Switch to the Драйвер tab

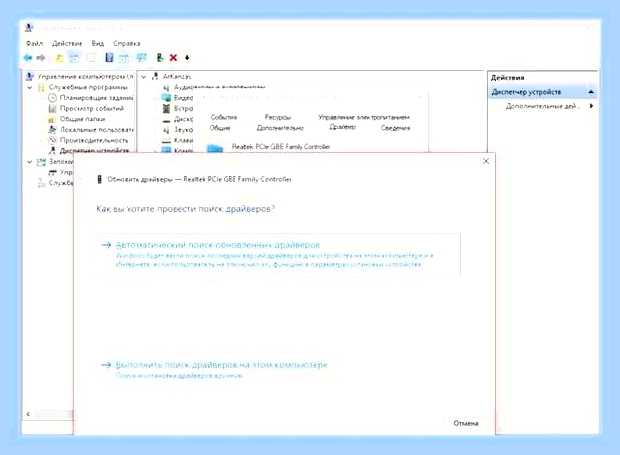[x=342, y=126]
